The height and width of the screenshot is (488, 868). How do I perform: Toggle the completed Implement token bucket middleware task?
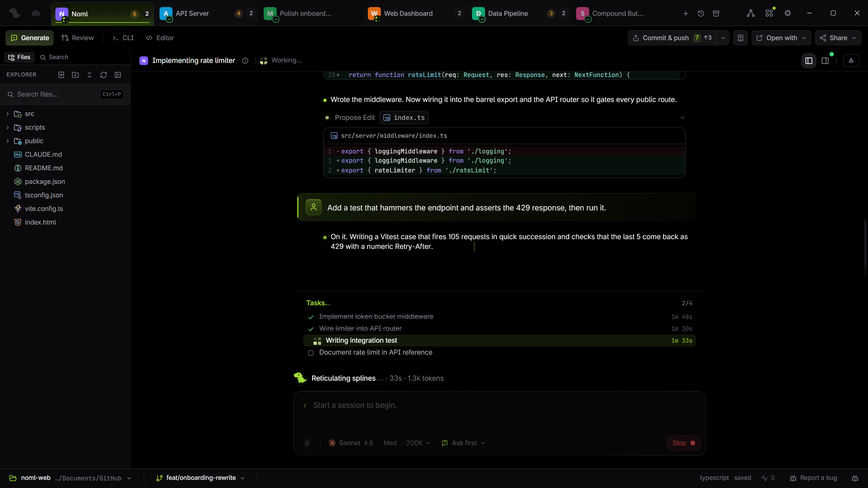coord(311,317)
